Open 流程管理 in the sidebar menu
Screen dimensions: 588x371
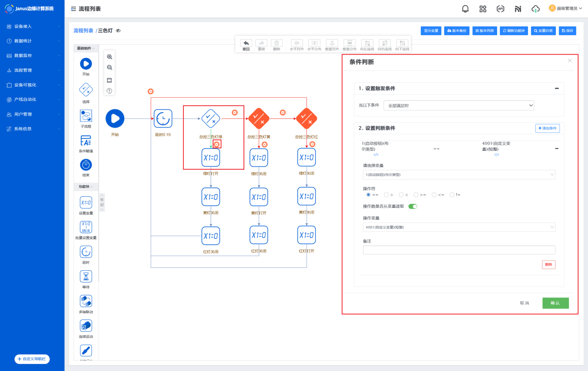[23, 70]
